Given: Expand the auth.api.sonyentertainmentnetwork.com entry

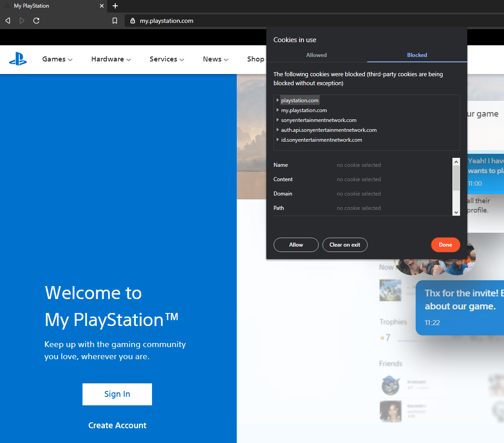Looking at the screenshot, I should (278, 130).
